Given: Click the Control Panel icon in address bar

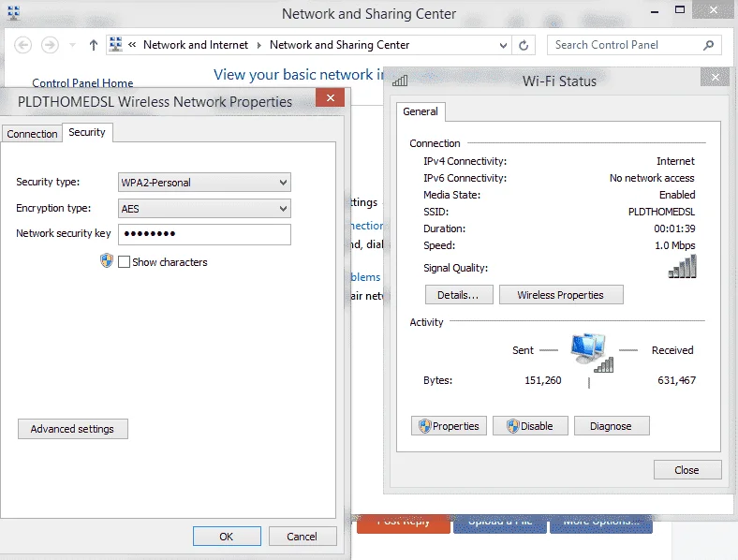Looking at the screenshot, I should [115, 44].
